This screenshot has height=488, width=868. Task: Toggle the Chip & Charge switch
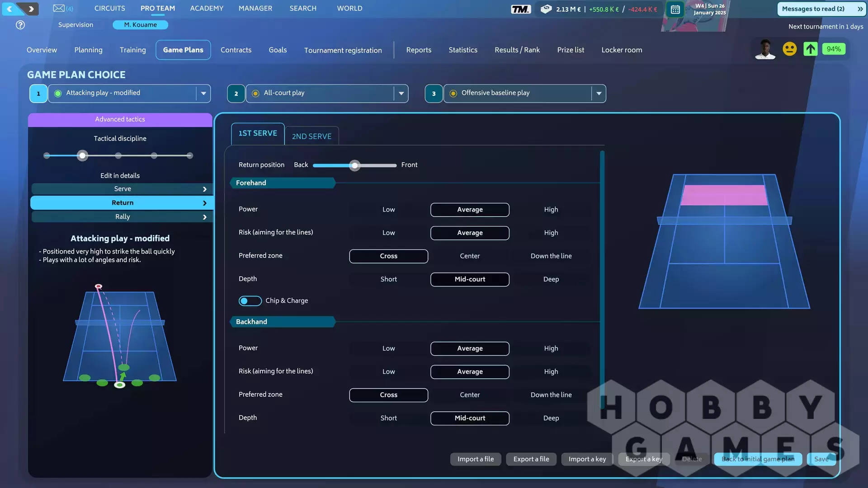click(x=250, y=301)
